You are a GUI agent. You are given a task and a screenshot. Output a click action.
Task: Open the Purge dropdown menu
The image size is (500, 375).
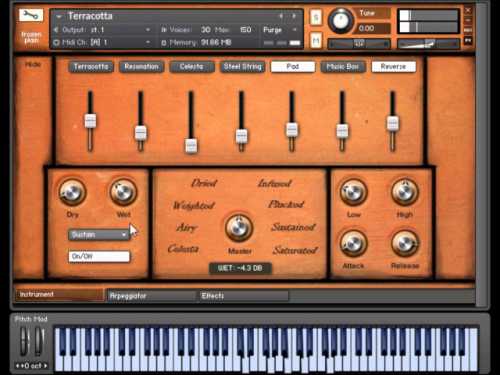[280, 30]
